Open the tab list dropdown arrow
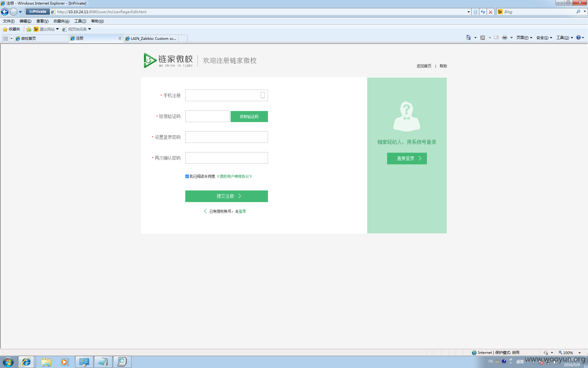 point(11,38)
